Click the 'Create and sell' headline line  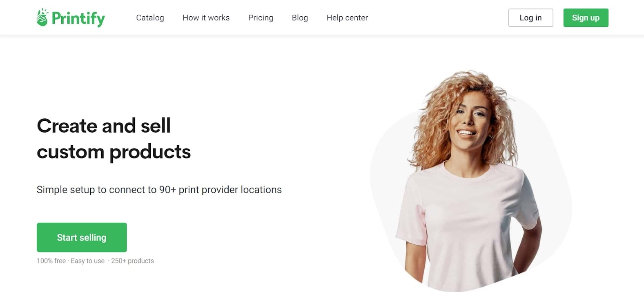coord(104,126)
